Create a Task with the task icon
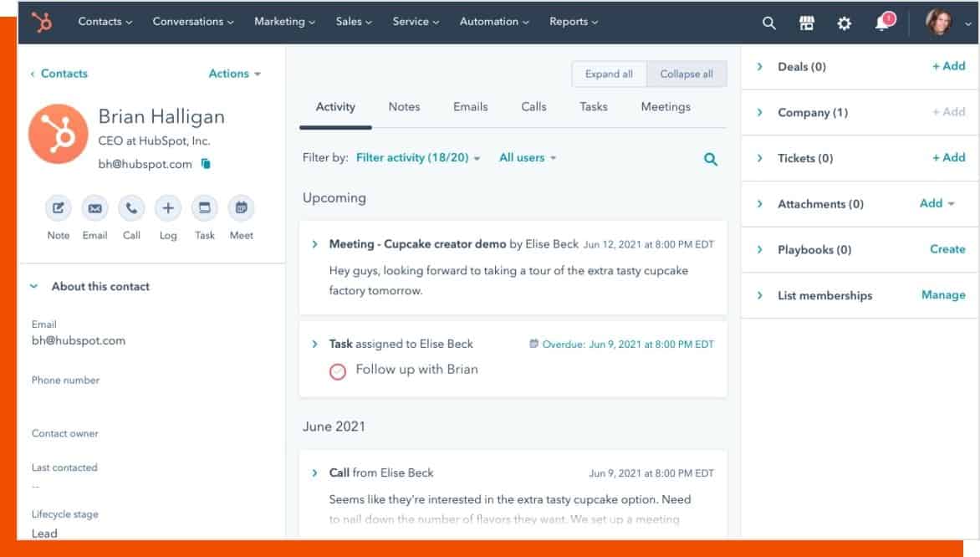 pos(204,208)
